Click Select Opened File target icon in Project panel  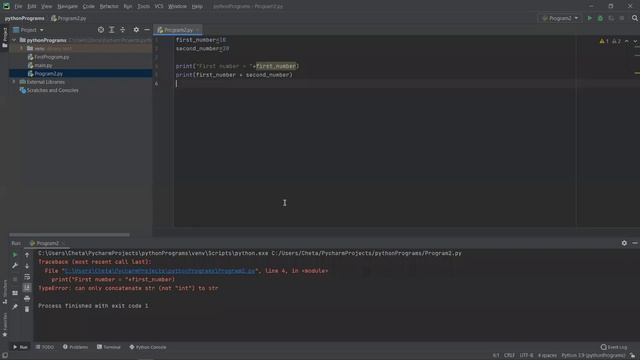tap(101, 30)
